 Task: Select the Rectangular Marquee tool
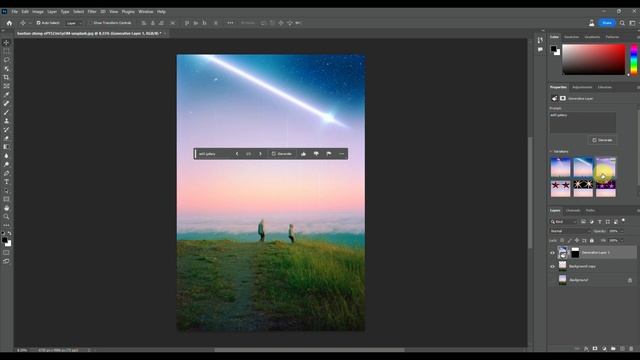[6, 51]
